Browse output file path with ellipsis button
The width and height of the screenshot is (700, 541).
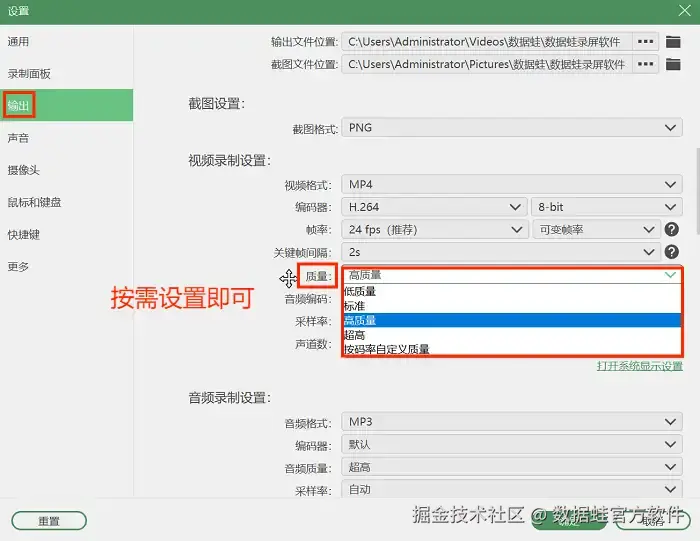(646, 42)
